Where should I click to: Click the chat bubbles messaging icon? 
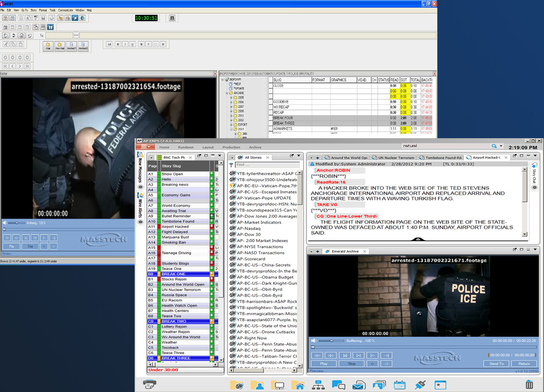(338, 385)
